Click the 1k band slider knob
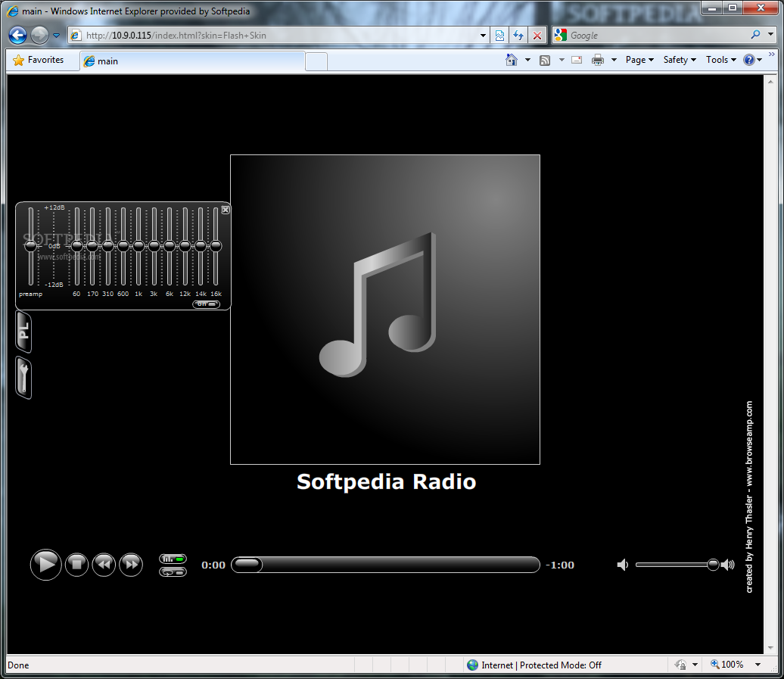The image size is (784, 679). tap(138, 245)
